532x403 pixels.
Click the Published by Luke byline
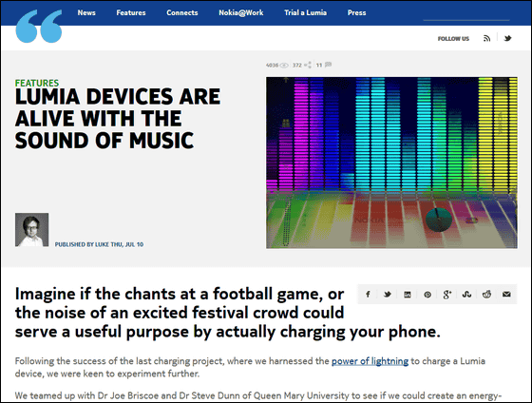tap(99, 244)
